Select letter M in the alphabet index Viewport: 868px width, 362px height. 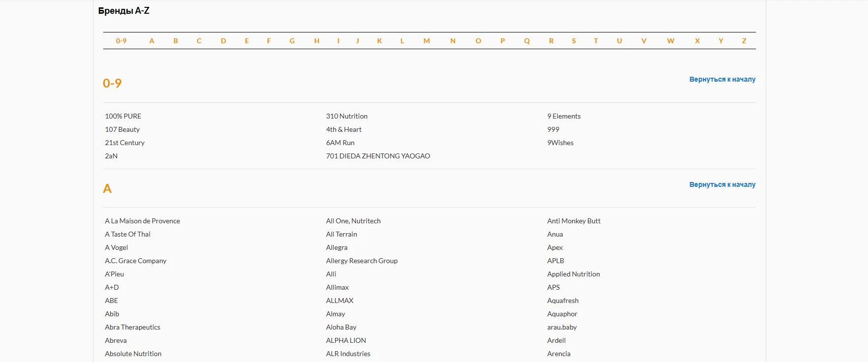coord(426,41)
